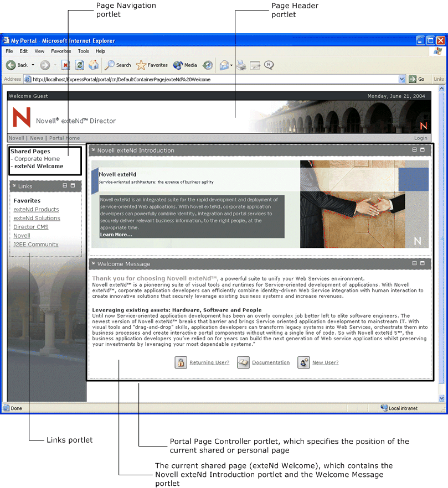448x488 pixels.
Task: Open the Media toolbar button
Action: click(185, 65)
